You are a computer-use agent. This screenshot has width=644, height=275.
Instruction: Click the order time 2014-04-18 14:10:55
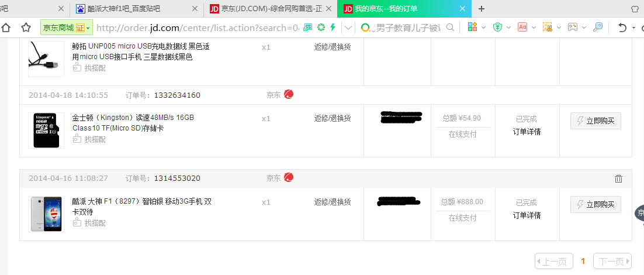tap(68, 95)
